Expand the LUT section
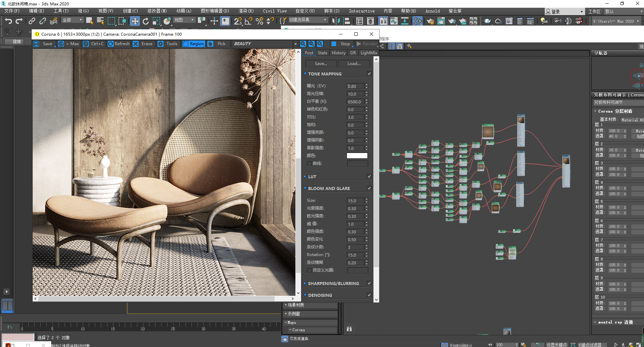The height and width of the screenshot is (347, 644). [312, 177]
